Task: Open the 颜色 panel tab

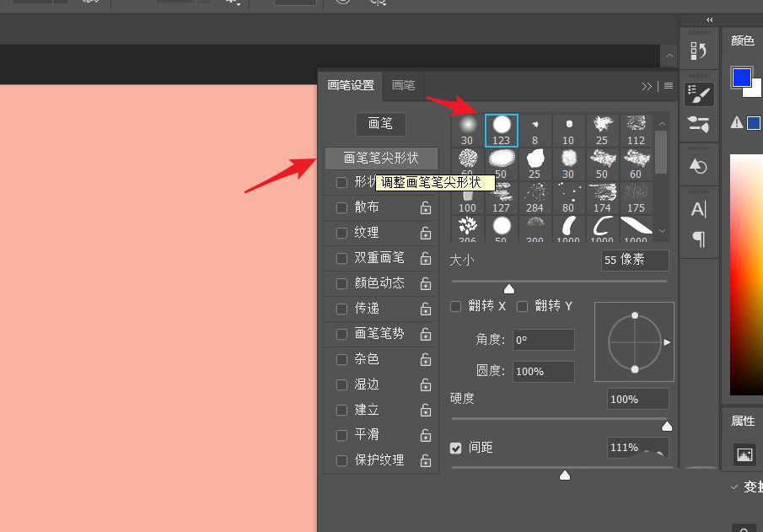Action: tap(743, 40)
